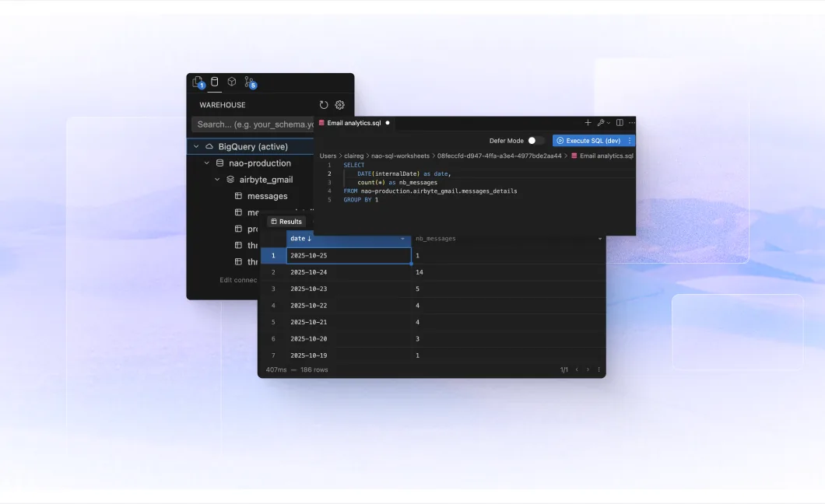Click the Users breadcrumb segment

coord(328,156)
